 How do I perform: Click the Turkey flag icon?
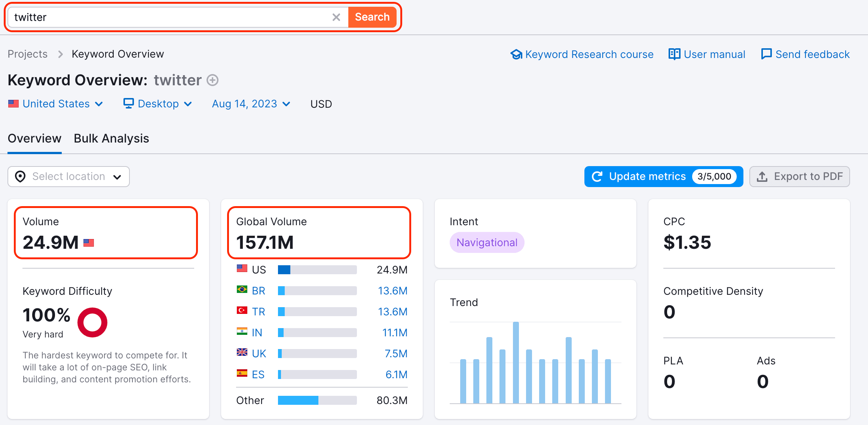(242, 311)
